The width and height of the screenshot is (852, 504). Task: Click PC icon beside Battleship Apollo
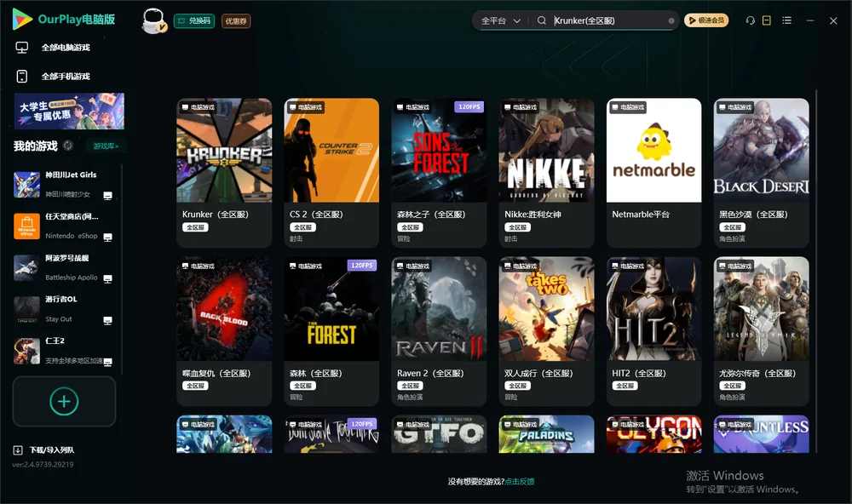coord(107,278)
